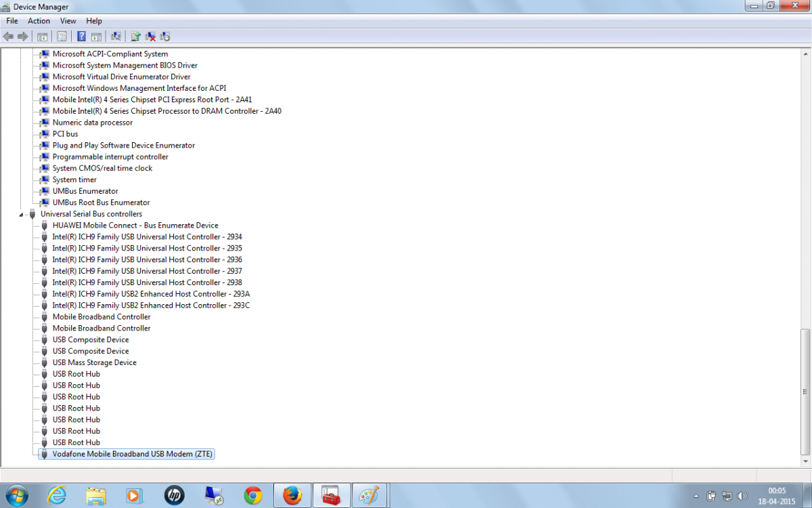Select the PCI Express Root Port - 2A41 entry

(x=152, y=100)
